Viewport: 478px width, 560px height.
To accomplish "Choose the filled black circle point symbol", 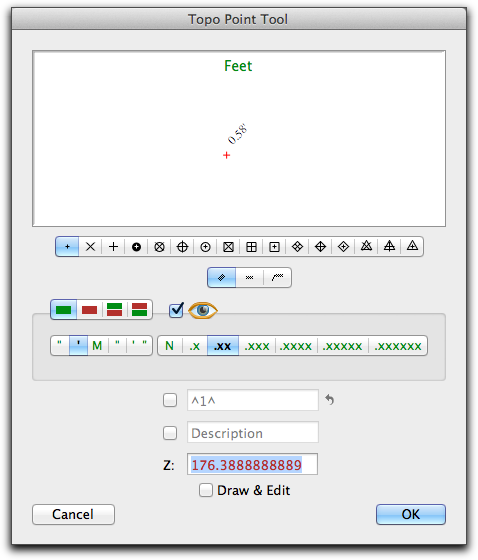I will pyautogui.click(x=136, y=247).
